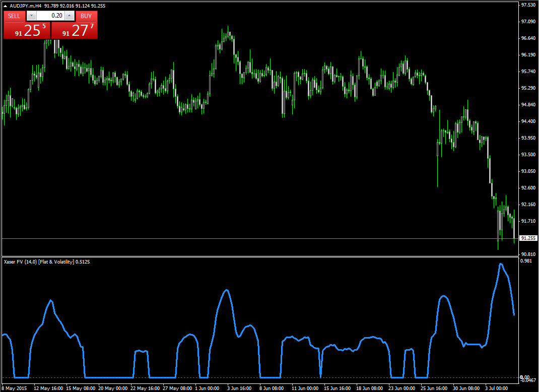Image resolution: width=539 pixels, height=392 pixels.
Task: Click the BUY button
Action: click(86, 16)
